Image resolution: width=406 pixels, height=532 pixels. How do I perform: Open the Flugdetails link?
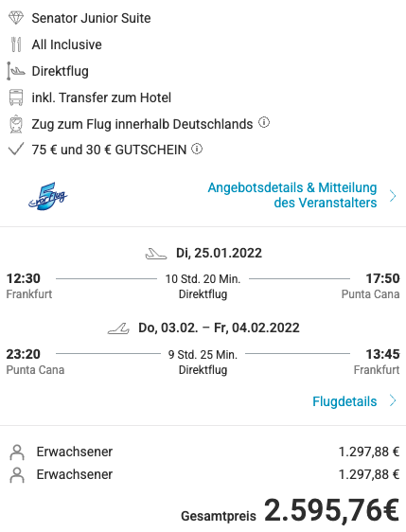(344, 401)
